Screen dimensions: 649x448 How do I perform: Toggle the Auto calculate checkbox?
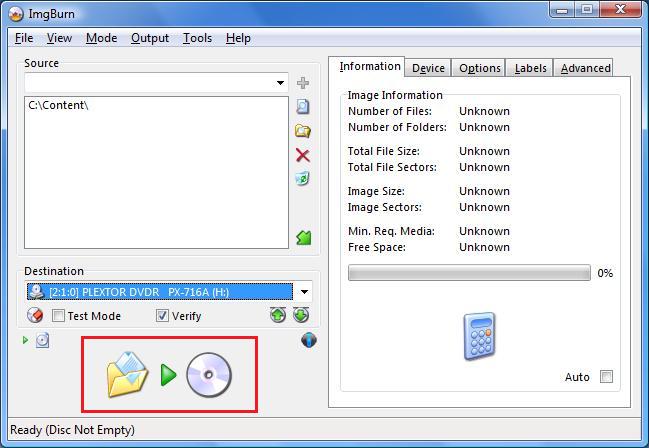coord(606,377)
